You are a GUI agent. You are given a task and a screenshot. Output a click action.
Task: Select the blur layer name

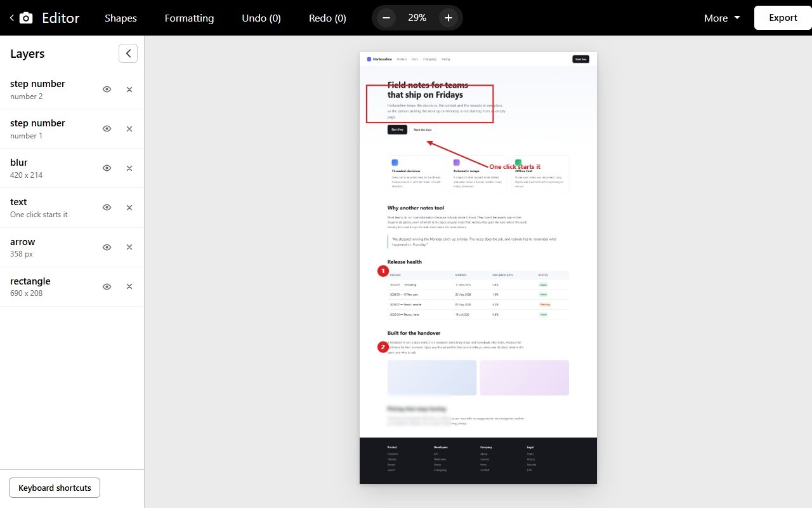coord(19,163)
